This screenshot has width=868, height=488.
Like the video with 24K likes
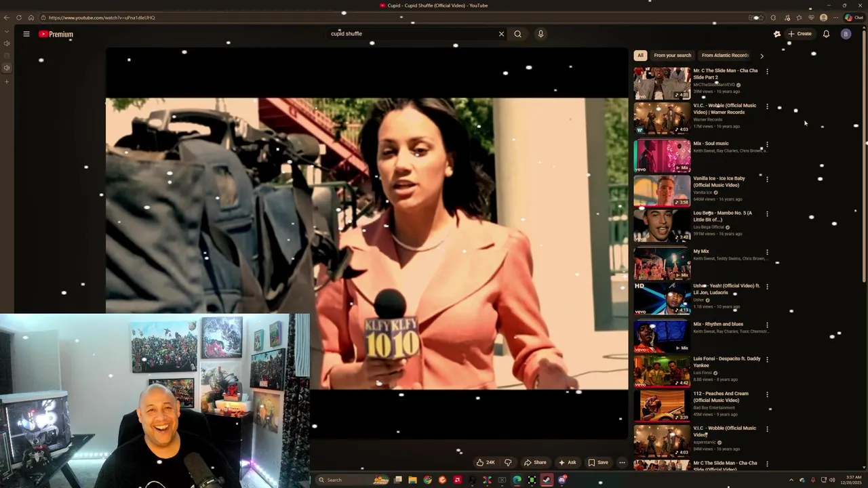(486, 462)
